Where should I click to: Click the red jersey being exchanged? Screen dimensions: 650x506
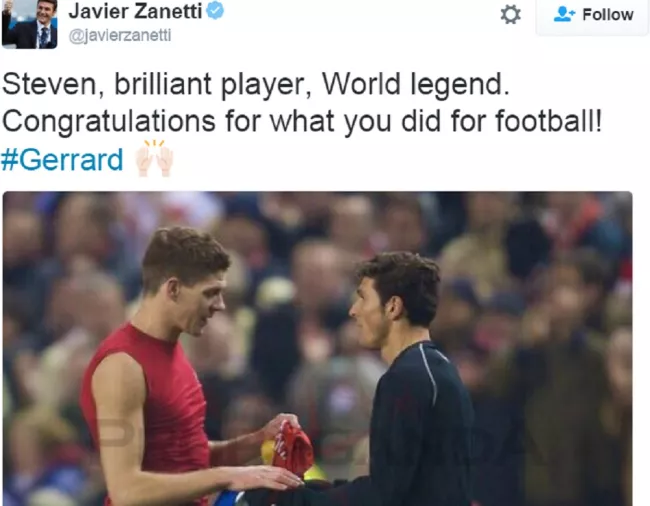point(293,450)
